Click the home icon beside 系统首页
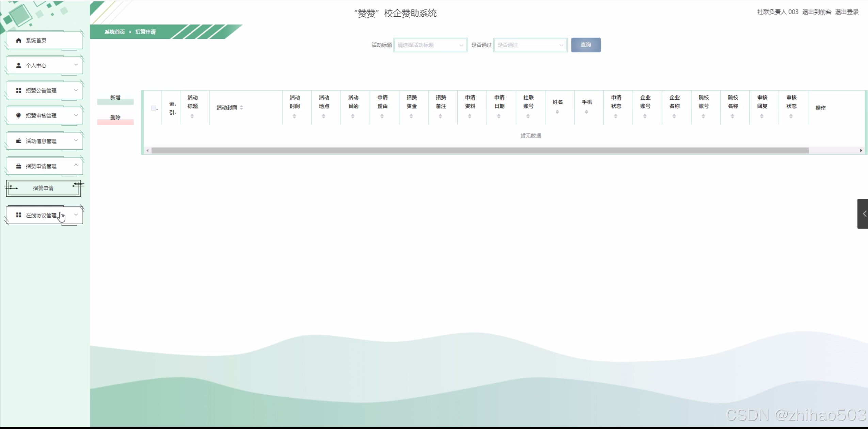The width and height of the screenshot is (868, 429). (x=19, y=40)
